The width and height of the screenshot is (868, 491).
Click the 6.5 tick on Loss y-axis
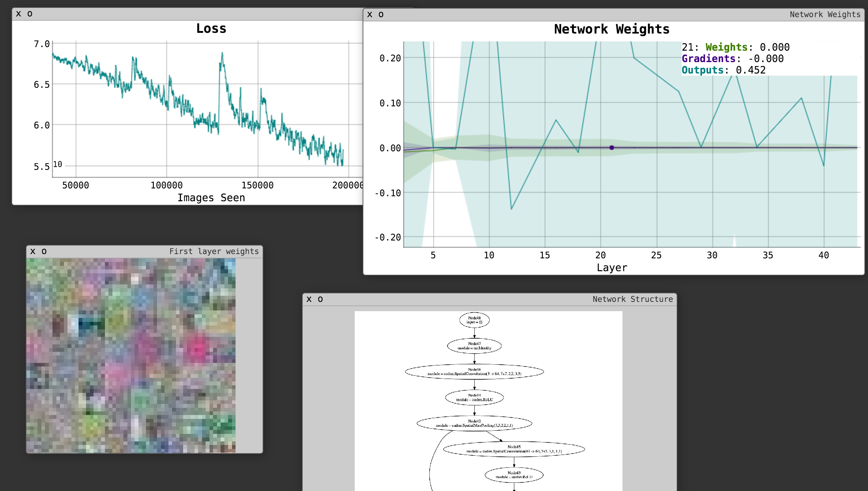pyautogui.click(x=42, y=85)
